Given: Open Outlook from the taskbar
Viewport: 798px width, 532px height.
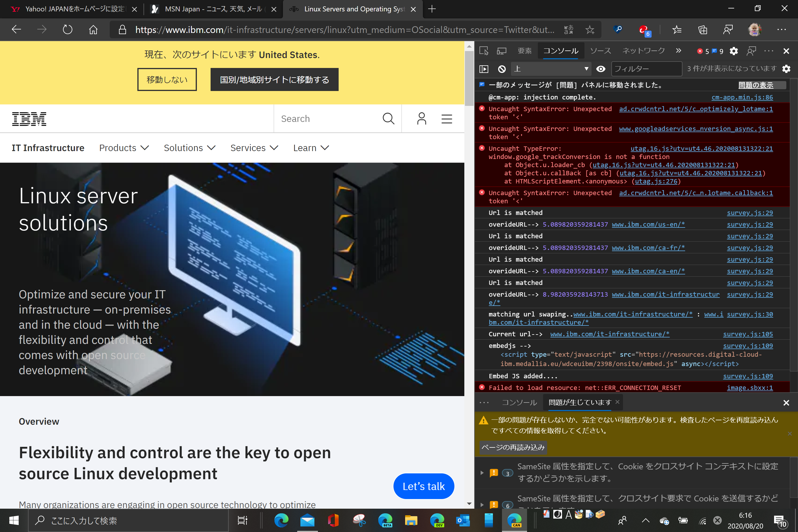Looking at the screenshot, I should click(463, 520).
